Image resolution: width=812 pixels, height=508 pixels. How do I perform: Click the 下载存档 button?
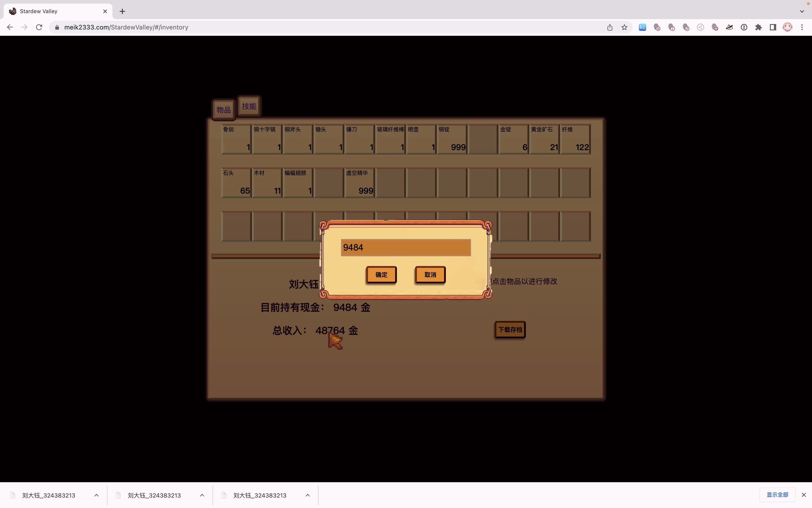(510, 330)
